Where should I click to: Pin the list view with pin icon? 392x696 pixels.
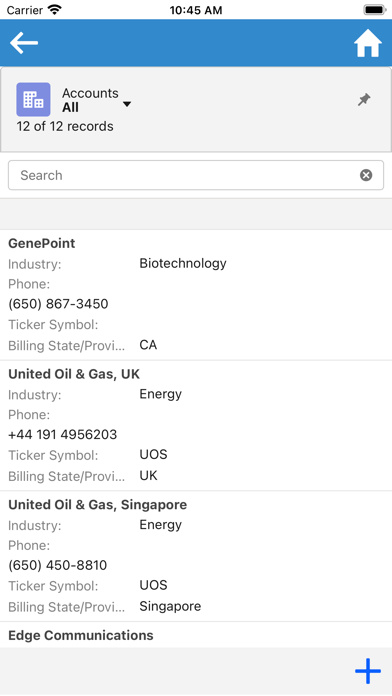[x=364, y=99]
